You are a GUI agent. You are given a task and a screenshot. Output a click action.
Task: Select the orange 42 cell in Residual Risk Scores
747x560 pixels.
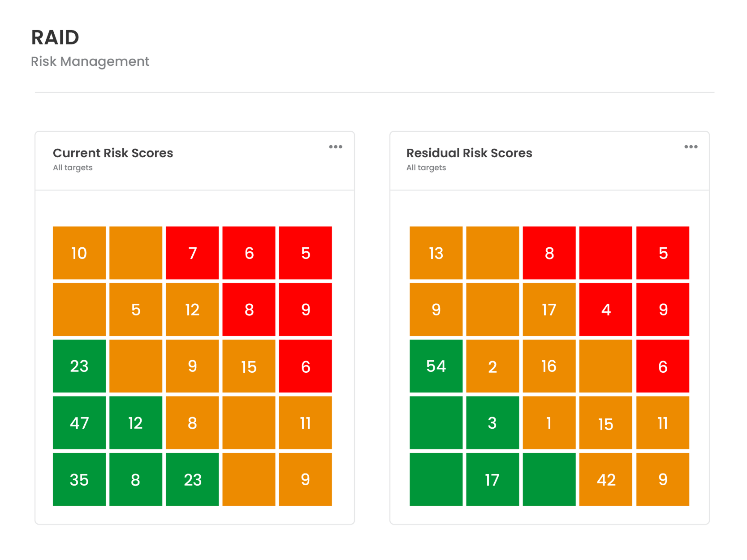pos(606,479)
